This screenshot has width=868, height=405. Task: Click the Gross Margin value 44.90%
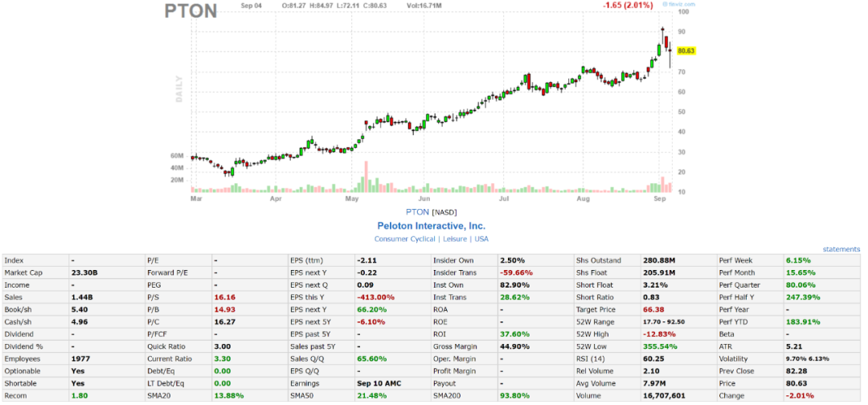click(514, 346)
